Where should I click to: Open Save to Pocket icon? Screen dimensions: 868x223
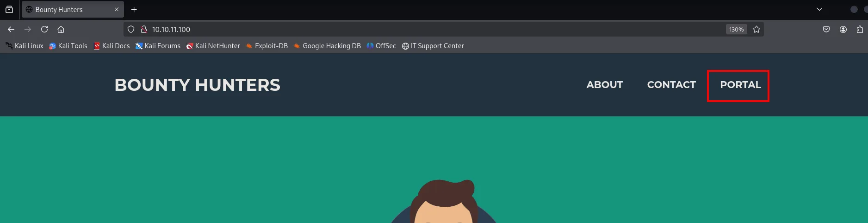[826, 29]
